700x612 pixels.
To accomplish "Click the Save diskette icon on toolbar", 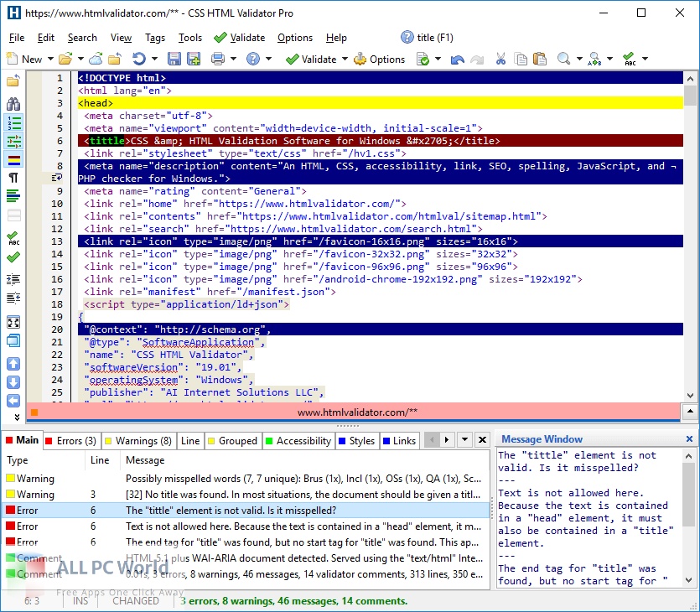I will (x=174, y=59).
